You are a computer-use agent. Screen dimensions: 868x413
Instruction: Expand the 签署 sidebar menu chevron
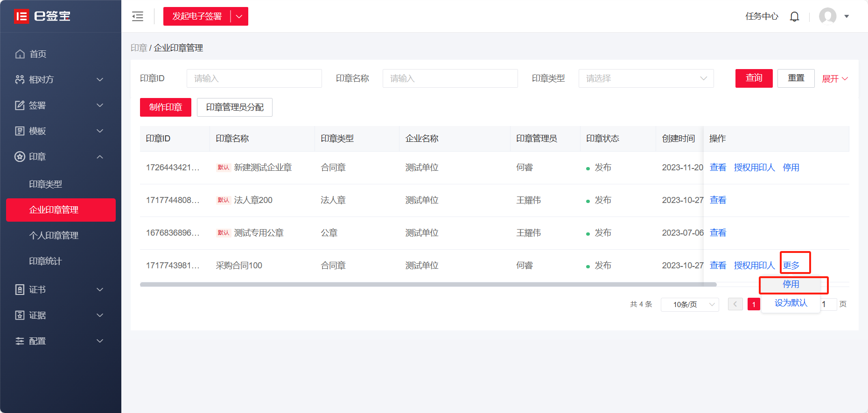(100, 105)
